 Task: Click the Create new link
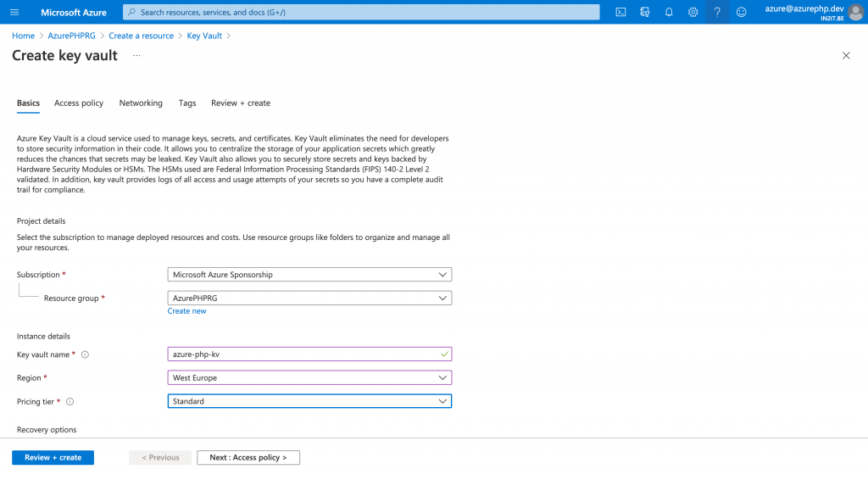[186, 311]
